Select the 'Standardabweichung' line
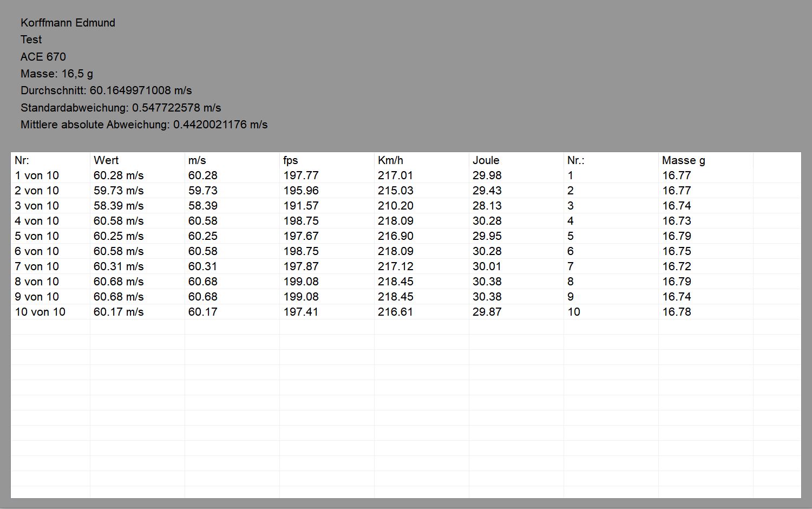 pos(121,108)
